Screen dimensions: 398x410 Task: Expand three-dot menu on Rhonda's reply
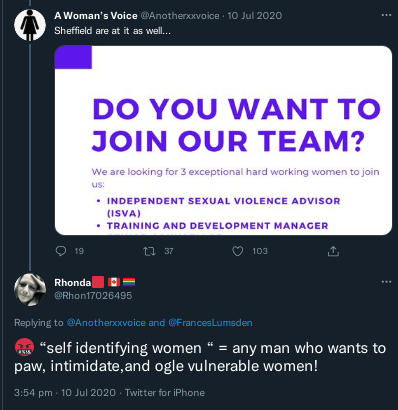(x=386, y=282)
